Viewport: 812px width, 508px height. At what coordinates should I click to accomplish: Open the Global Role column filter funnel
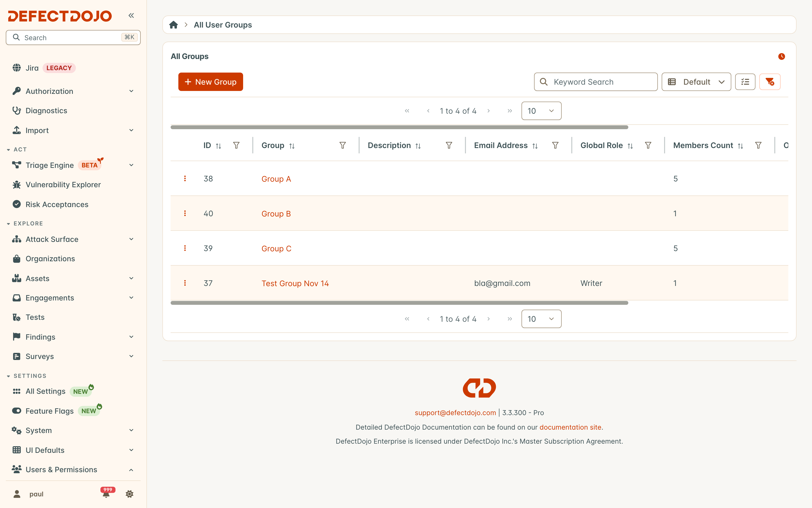click(648, 145)
